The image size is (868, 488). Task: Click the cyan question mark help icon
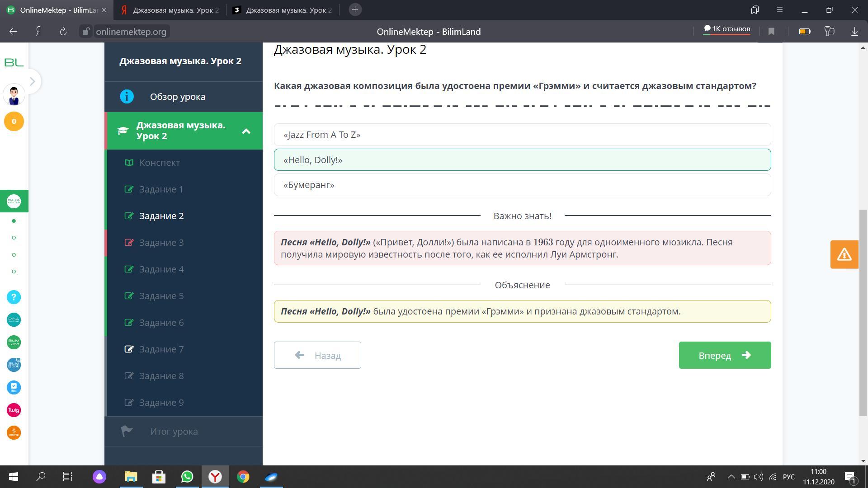pyautogui.click(x=14, y=297)
